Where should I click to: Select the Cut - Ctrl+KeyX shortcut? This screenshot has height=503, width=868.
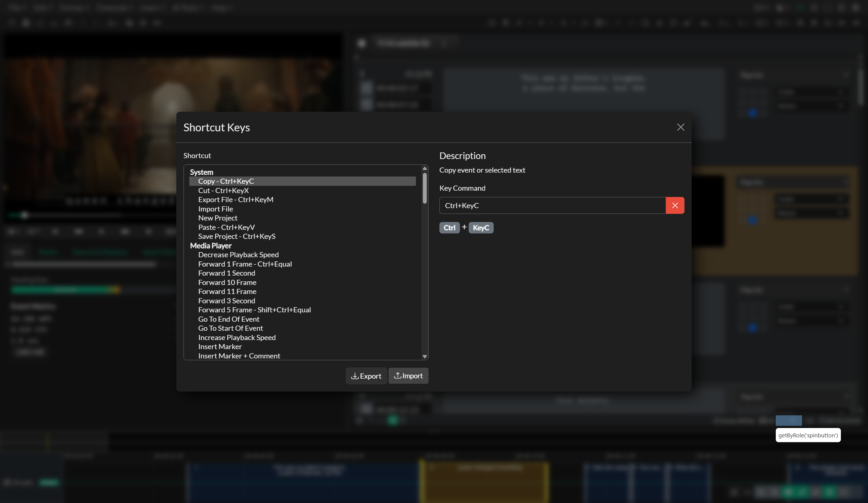click(x=302, y=190)
